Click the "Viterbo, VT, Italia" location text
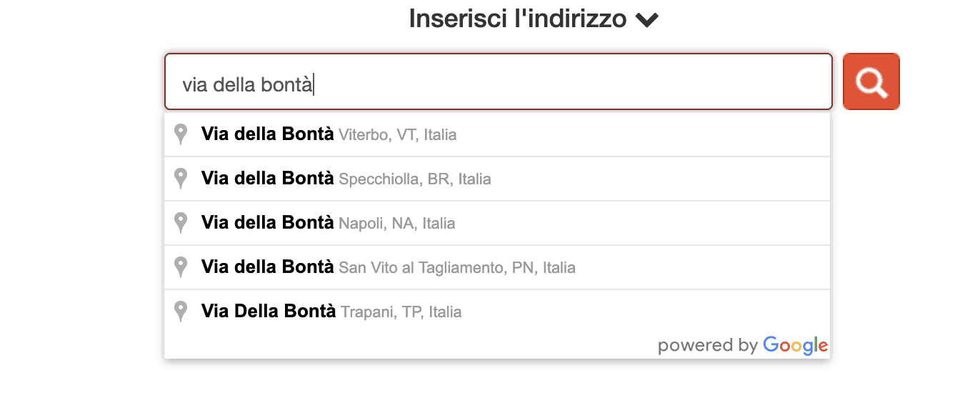This screenshot has height=403, width=980. [397, 135]
